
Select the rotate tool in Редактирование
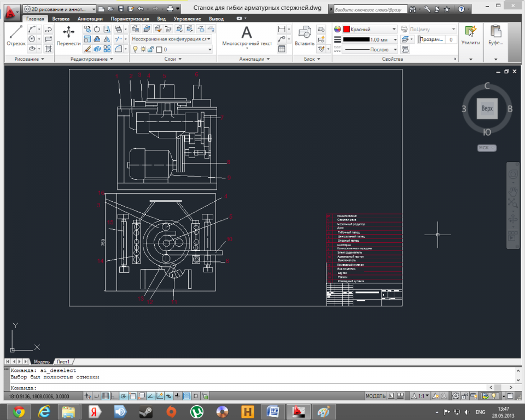tap(97, 29)
